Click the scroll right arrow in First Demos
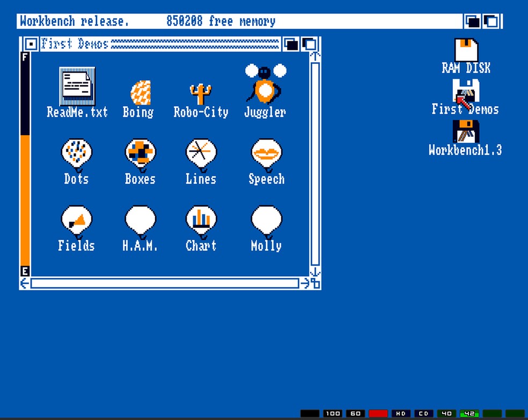Screen dimensions: 528x420 point(305,283)
